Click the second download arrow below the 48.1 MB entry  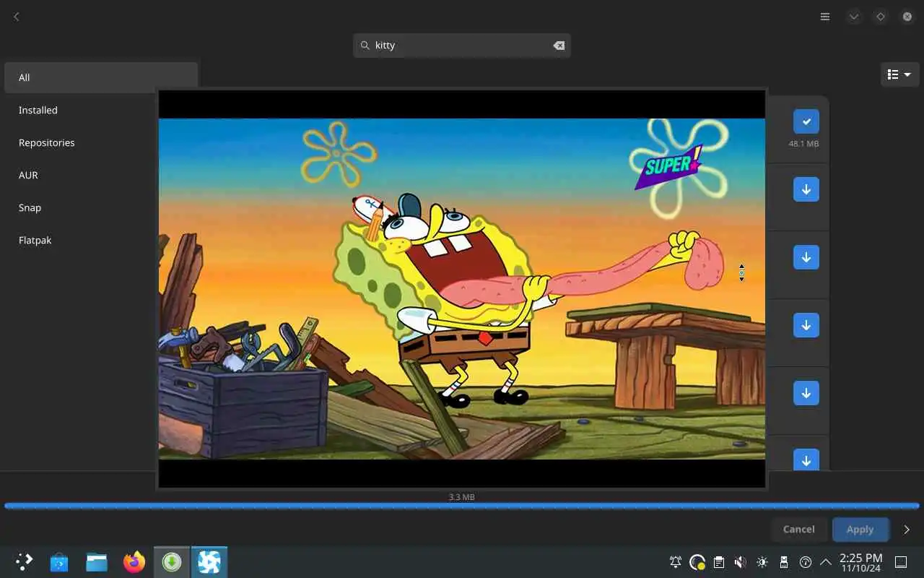(806, 257)
